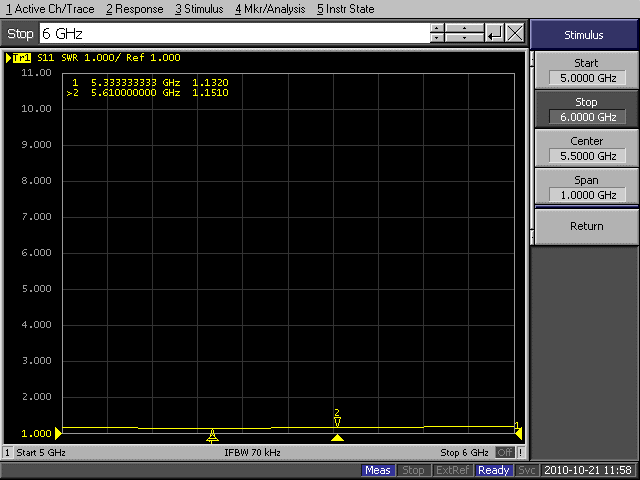This screenshot has height=480, width=640.
Task: Select marker 1 triangle on the trace
Action: (x=212, y=436)
